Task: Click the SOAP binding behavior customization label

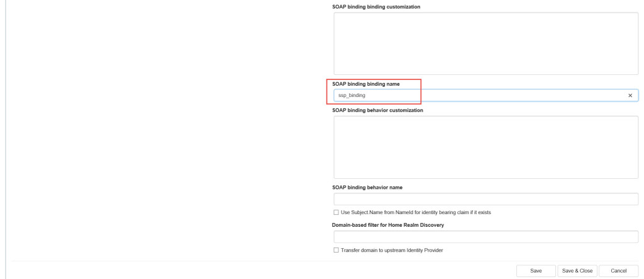Action: [377, 110]
